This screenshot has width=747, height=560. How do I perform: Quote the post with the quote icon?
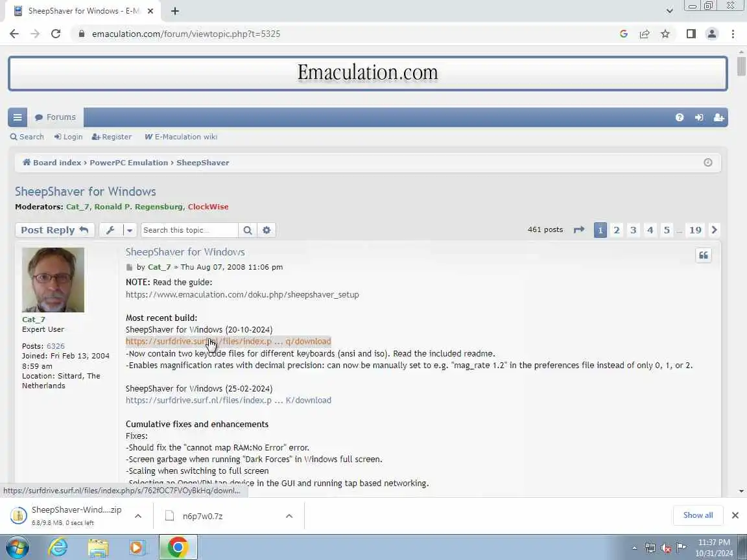[x=703, y=255]
